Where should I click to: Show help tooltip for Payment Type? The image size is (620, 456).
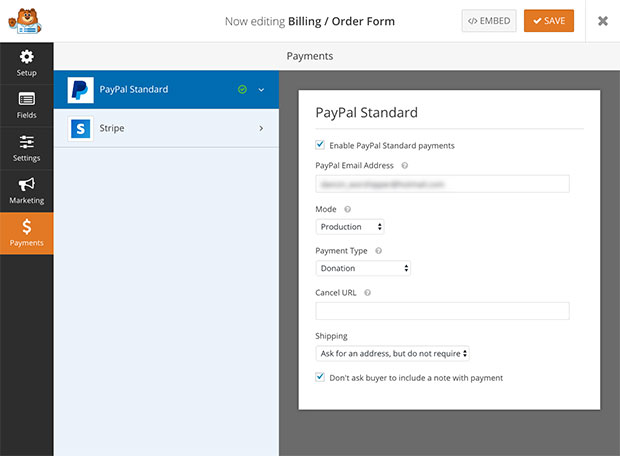click(x=378, y=251)
